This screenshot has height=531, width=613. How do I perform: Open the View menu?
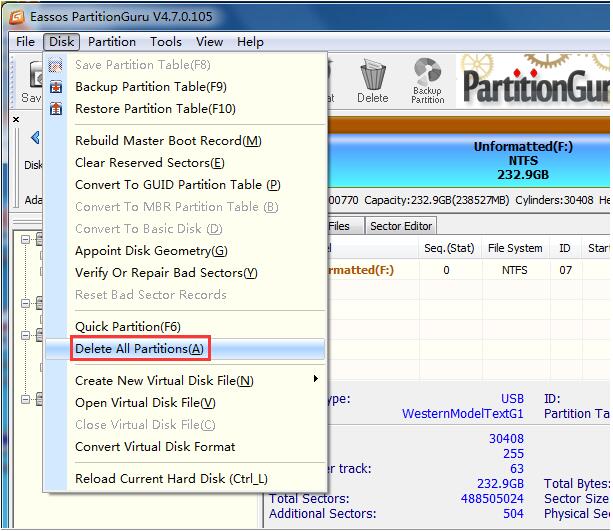click(209, 41)
